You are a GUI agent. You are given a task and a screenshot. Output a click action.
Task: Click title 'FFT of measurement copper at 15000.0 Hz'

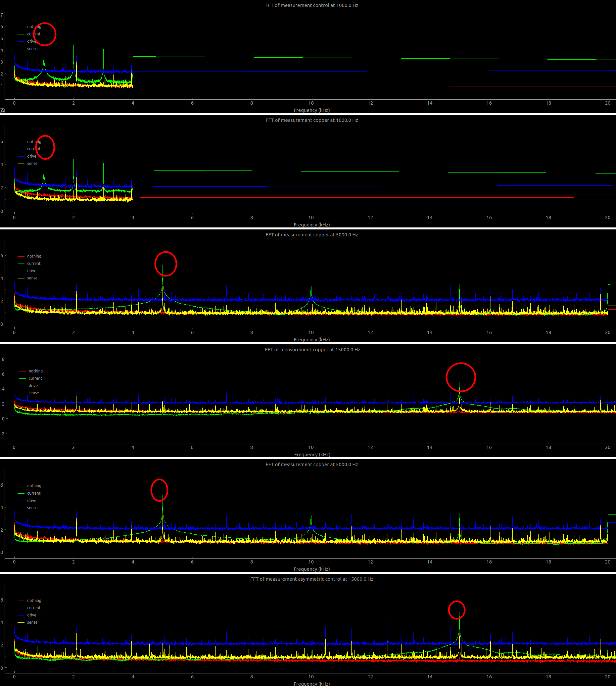312,349
